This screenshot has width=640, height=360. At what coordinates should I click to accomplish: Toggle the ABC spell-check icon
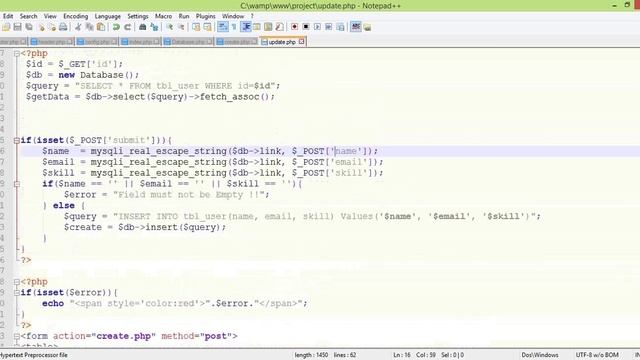pos(356,27)
